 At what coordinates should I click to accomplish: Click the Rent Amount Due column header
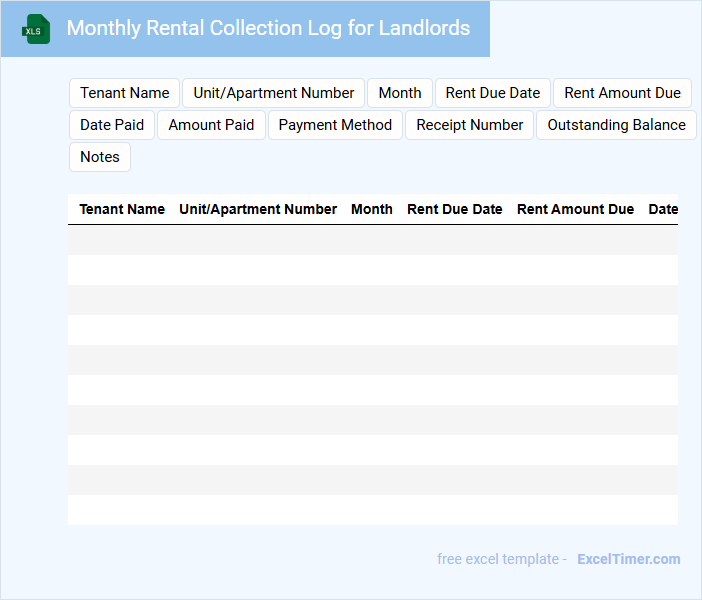[x=575, y=209]
